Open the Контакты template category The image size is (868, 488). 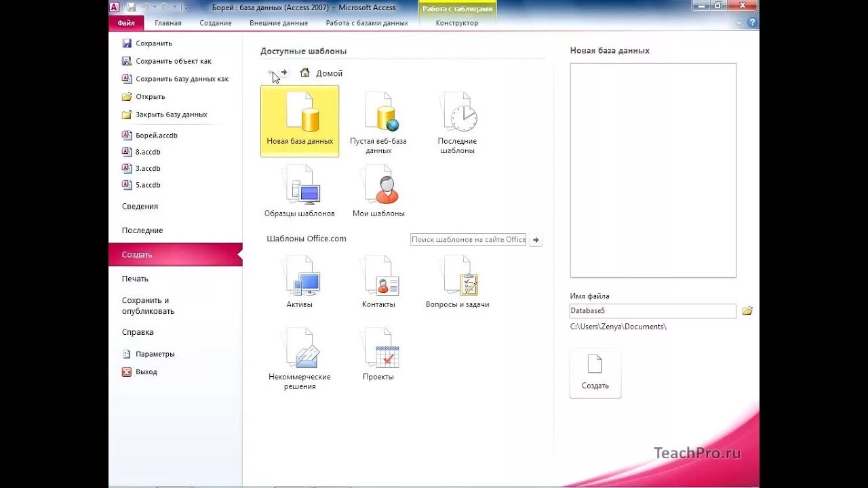tap(378, 282)
